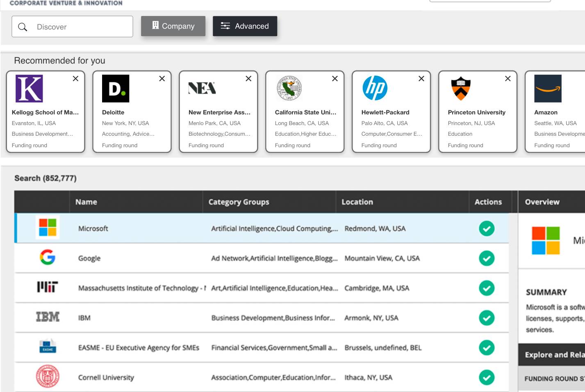Select the Microsoft name in the table
Screen dimensions: 585x392
[93, 228]
